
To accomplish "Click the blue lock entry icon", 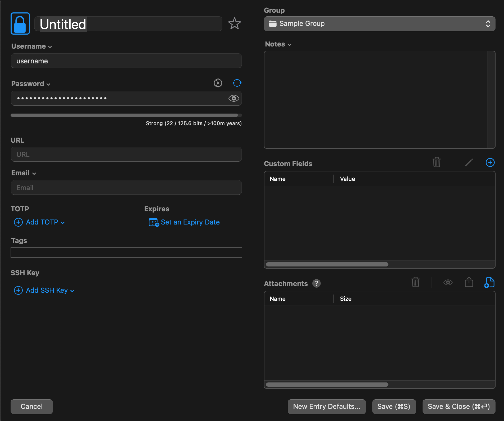I will (x=20, y=24).
